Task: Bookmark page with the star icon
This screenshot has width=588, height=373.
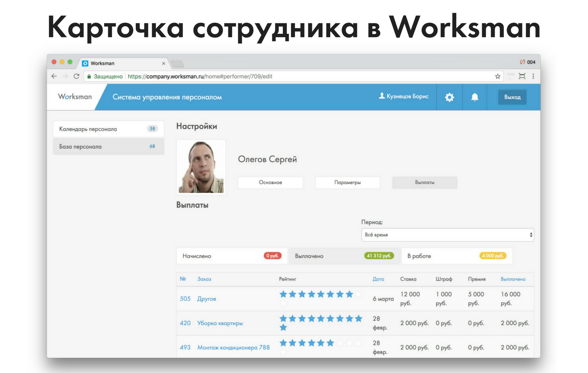Action: coord(498,76)
